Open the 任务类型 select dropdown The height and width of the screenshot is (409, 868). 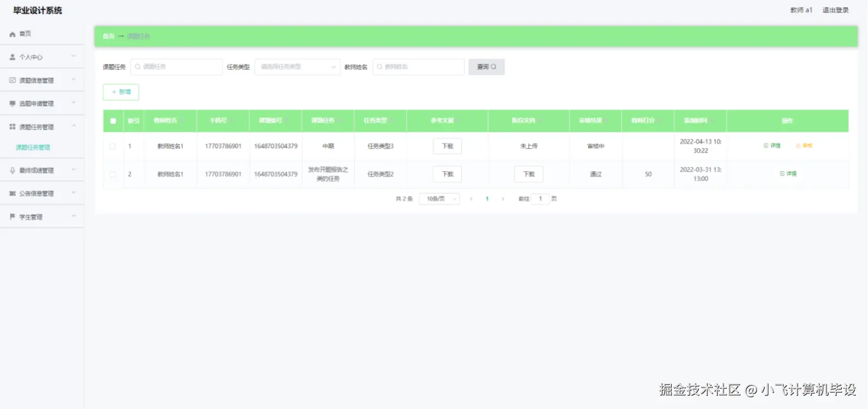pos(297,67)
